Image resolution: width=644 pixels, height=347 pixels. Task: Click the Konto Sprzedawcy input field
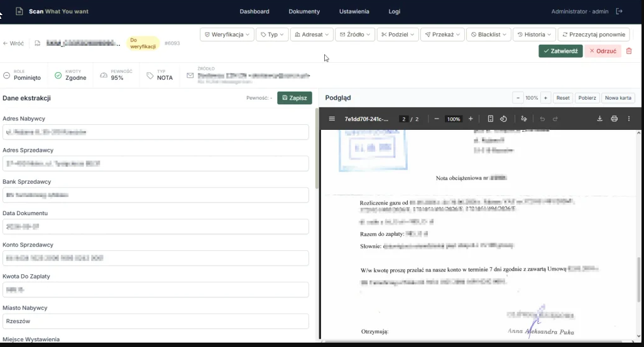156,258
